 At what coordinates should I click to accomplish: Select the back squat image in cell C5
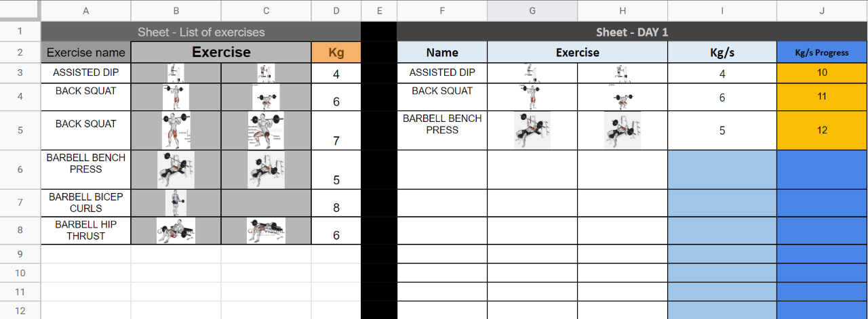click(x=266, y=131)
